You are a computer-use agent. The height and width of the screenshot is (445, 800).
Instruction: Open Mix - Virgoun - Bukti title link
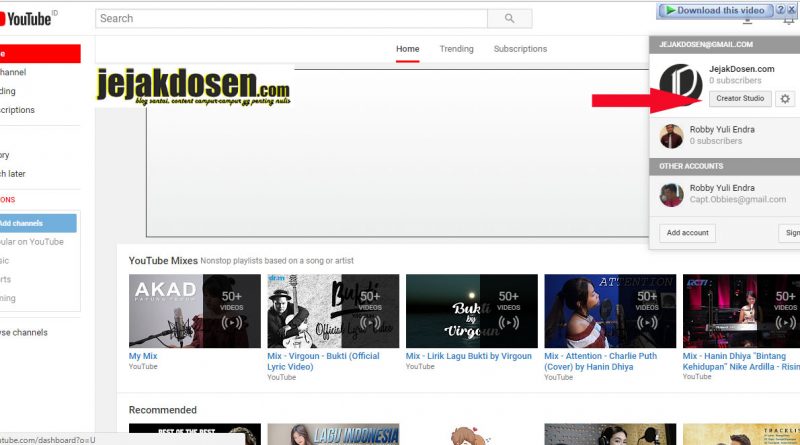pos(323,361)
